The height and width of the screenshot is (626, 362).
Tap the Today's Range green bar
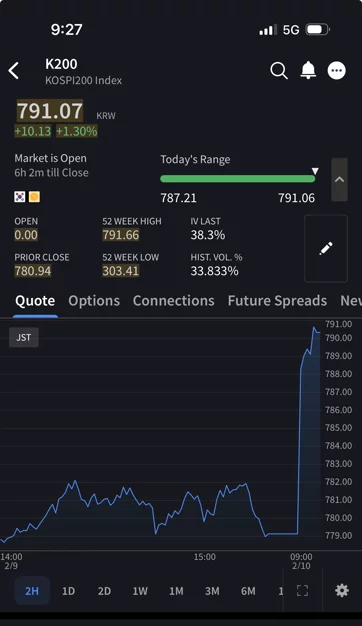pyautogui.click(x=237, y=179)
